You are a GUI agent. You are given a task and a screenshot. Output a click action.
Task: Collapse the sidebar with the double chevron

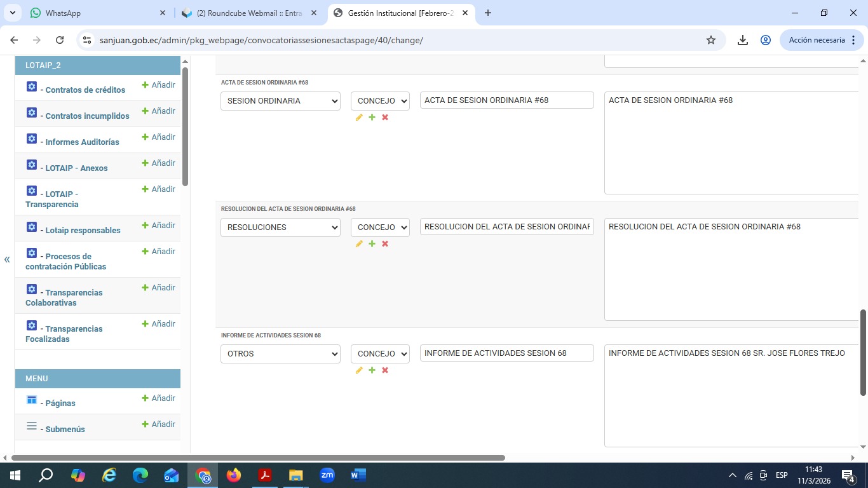click(7, 259)
